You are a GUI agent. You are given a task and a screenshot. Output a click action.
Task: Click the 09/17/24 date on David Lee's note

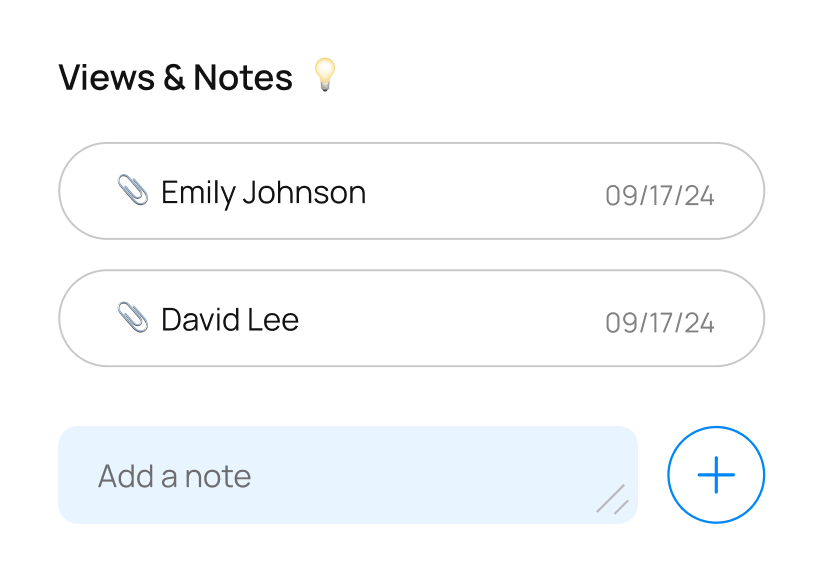pos(659,322)
